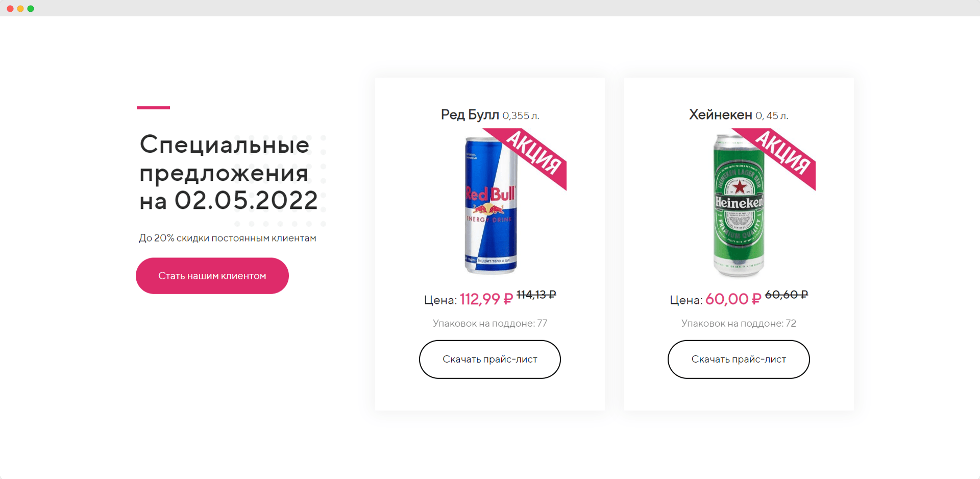
Task: Download the price list for Ред Булл
Action: [x=490, y=359]
